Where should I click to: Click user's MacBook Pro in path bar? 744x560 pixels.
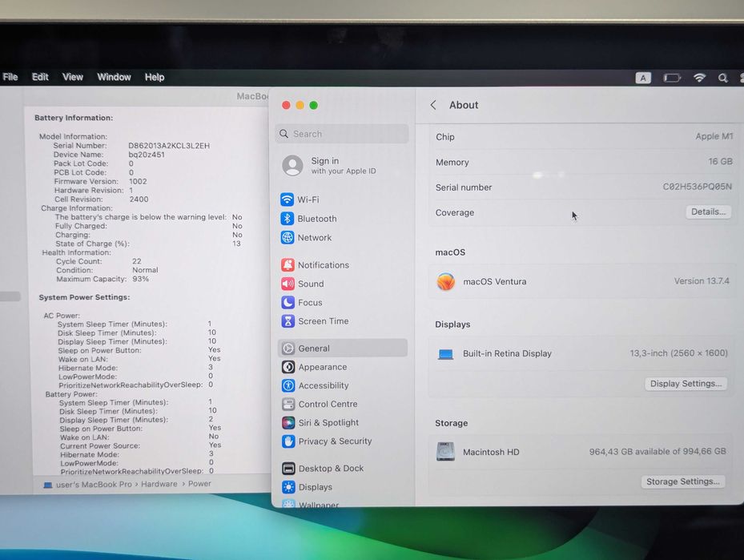[x=94, y=485]
